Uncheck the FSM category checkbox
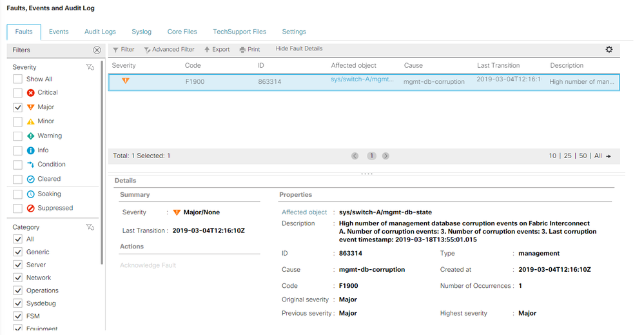Image resolution: width=644 pixels, height=335 pixels. 17,316
